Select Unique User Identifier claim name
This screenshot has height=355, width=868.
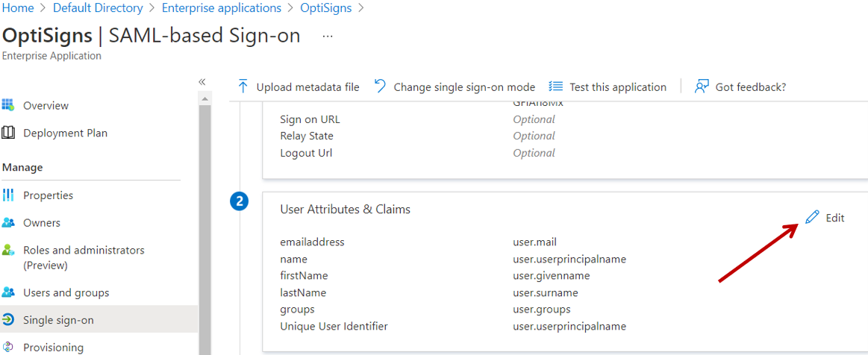(334, 326)
